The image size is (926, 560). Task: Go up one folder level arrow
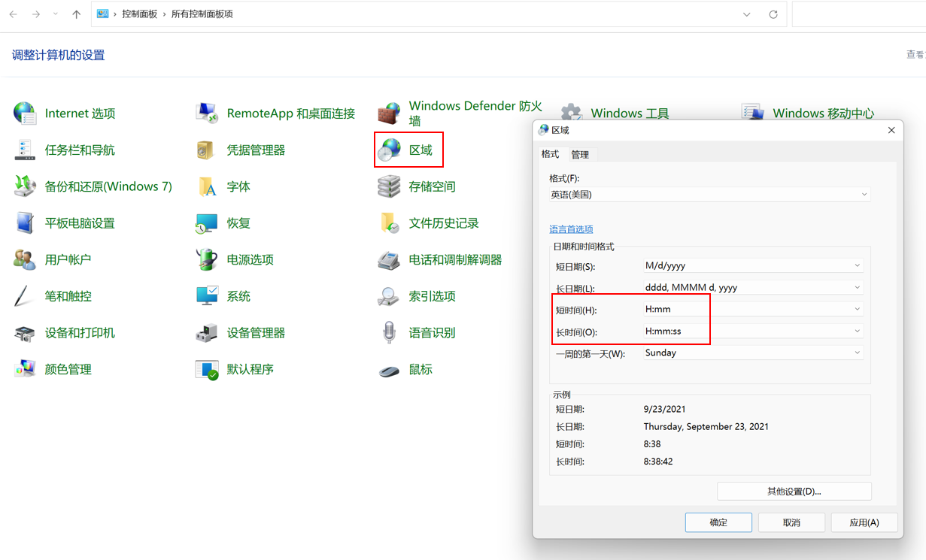[x=76, y=14]
